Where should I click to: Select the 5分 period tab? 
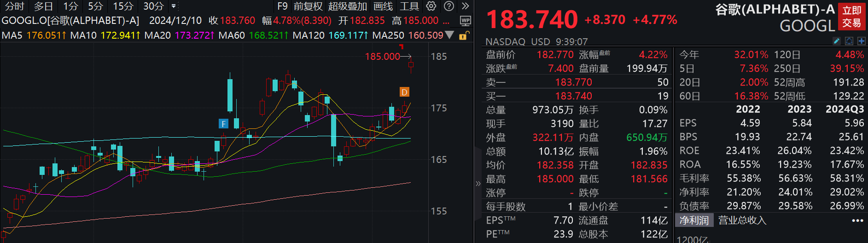(95, 6)
